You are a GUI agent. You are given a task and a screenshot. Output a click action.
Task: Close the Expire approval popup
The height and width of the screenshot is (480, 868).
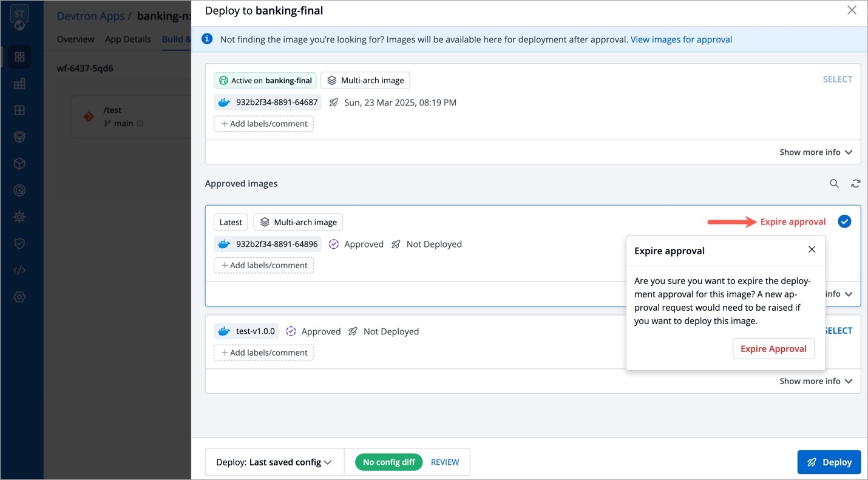(x=812, y=250)
